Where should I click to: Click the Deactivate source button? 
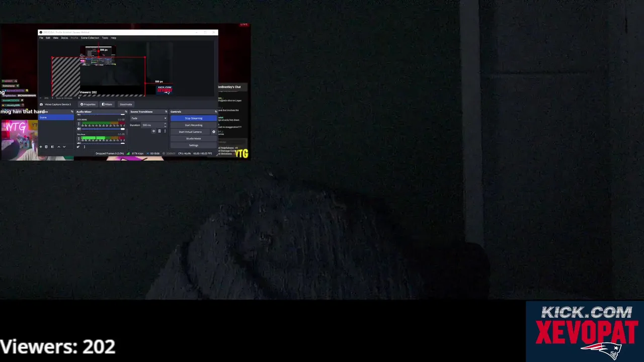point(126,105)
